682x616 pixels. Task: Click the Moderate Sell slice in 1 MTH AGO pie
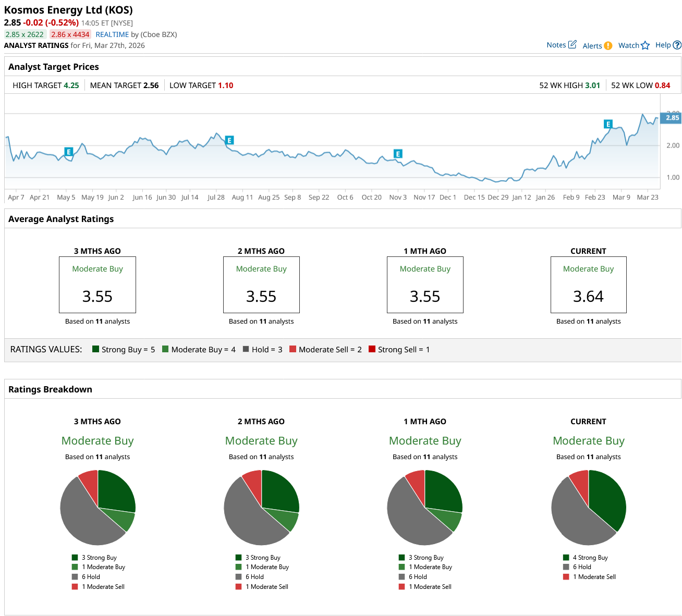[x=417, y=483]
